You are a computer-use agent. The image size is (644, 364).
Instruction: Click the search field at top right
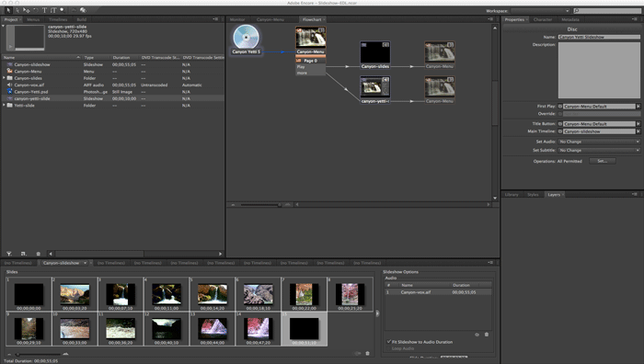[x=607, y=11]
